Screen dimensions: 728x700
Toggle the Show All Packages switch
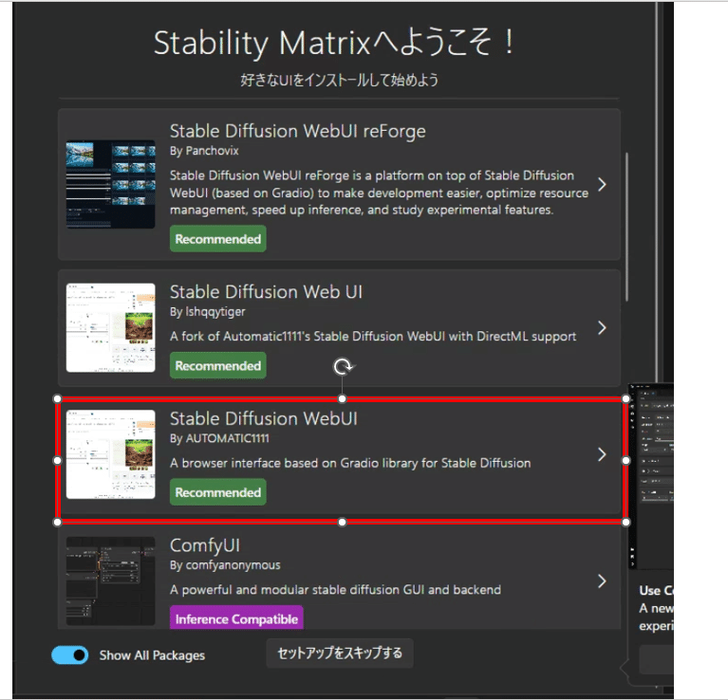click(x=69, y=655)
